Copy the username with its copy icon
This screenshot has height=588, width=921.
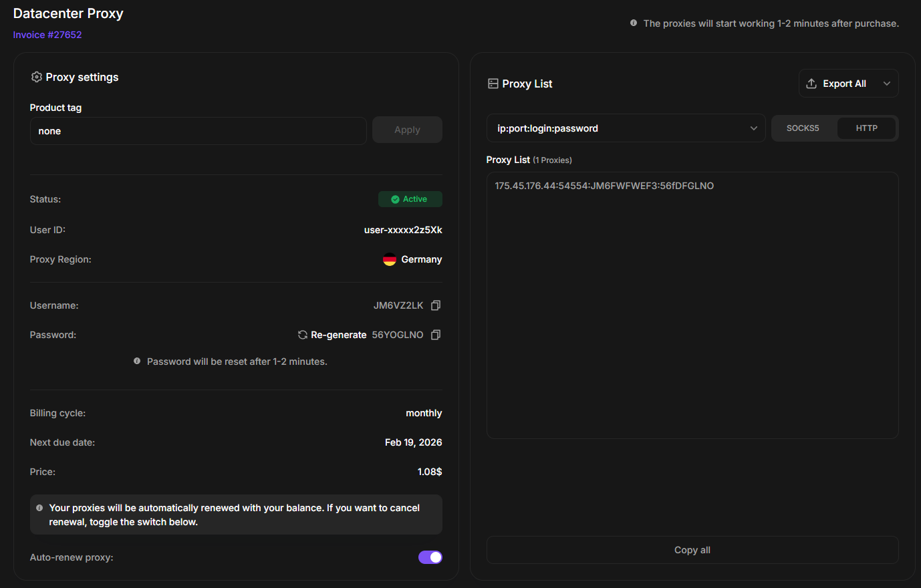tap(436, 305)
